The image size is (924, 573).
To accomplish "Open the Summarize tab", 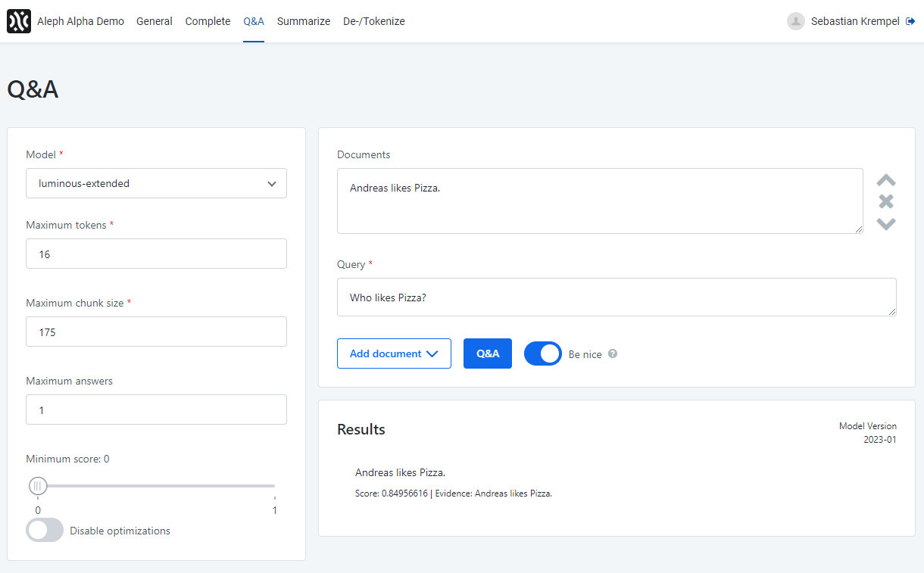I will (x=303, y=21).
